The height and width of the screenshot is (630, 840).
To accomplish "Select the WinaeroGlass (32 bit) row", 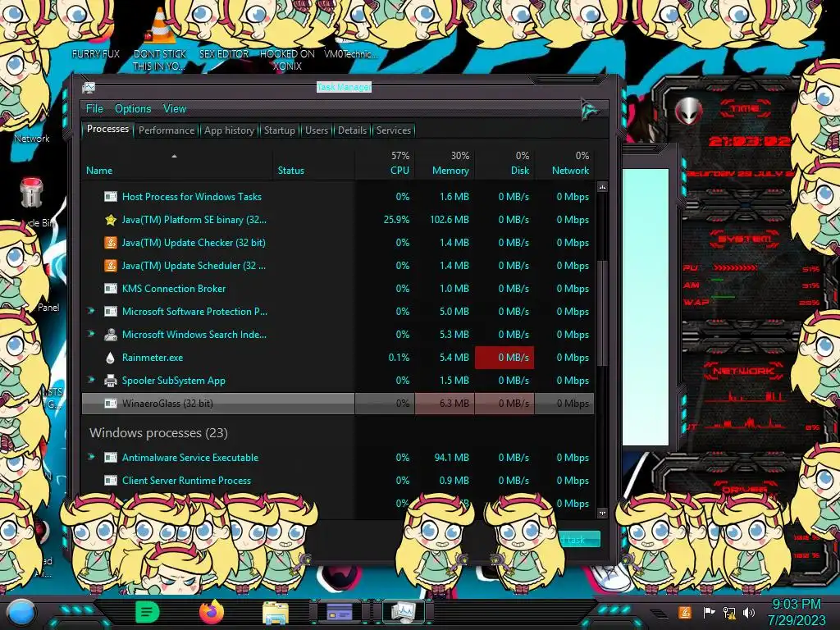I will (x=338, y=404).
